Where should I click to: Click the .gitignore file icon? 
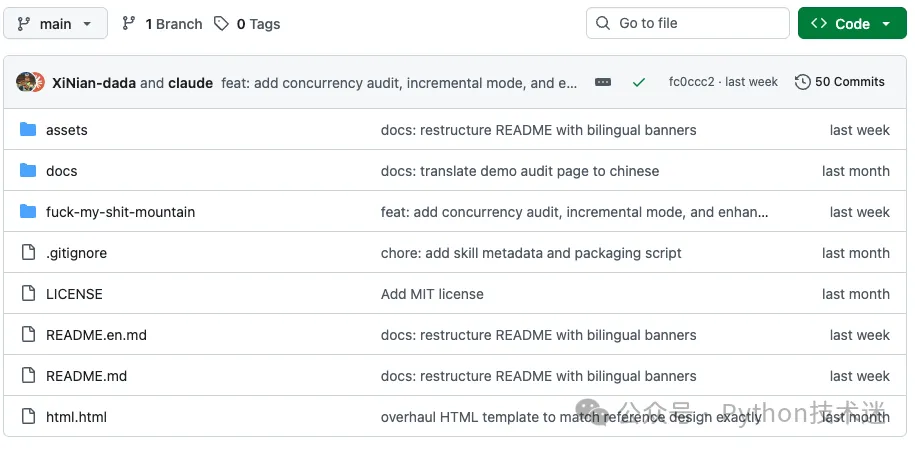click(28, 252)
